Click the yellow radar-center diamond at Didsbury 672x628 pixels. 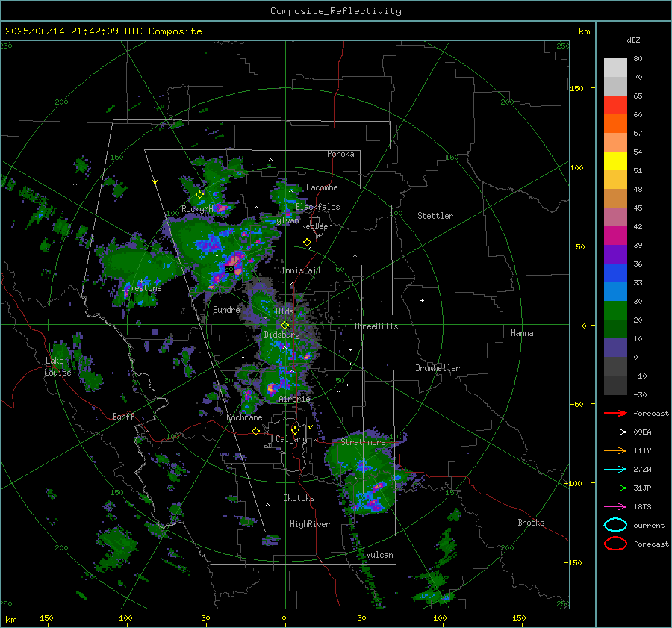(284, 326)
